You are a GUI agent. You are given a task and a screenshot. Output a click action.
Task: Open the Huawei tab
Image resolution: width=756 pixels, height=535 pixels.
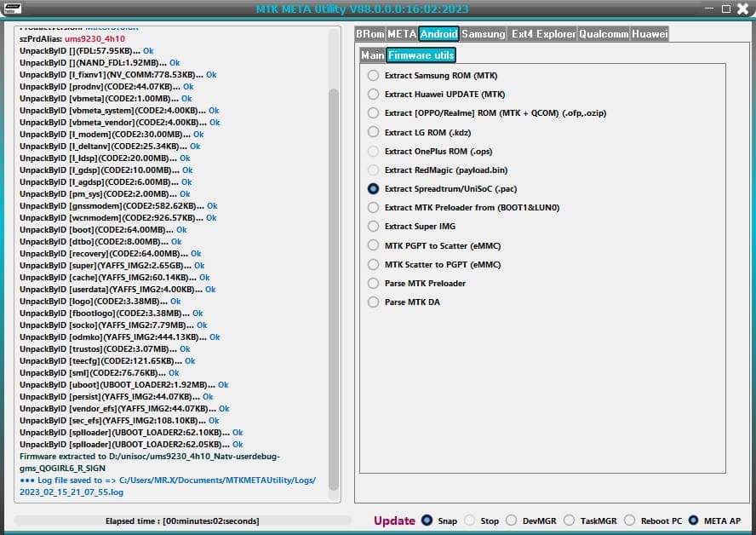click(650, 34)
